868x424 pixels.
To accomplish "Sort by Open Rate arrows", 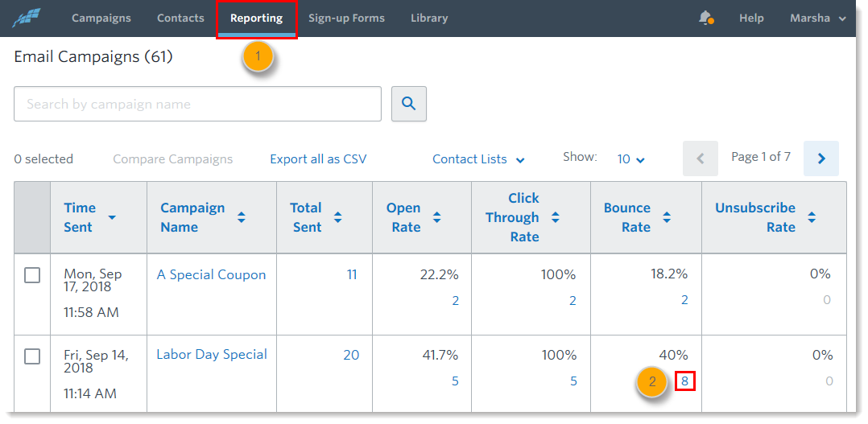I will pos(436,217).
